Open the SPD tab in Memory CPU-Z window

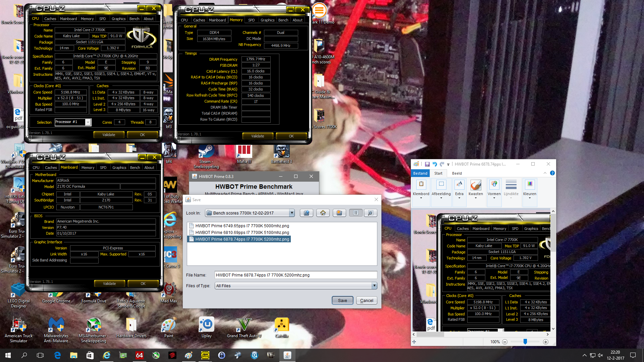click(x=251, y=20)
